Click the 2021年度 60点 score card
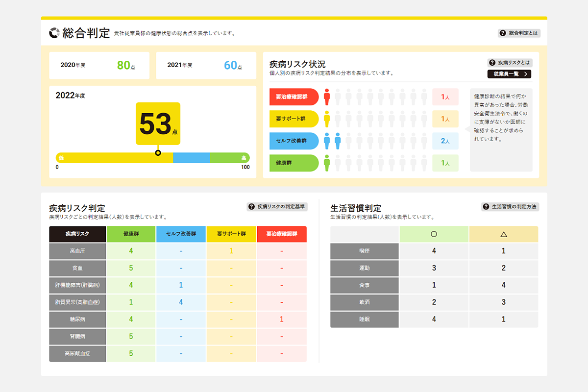 206,65
